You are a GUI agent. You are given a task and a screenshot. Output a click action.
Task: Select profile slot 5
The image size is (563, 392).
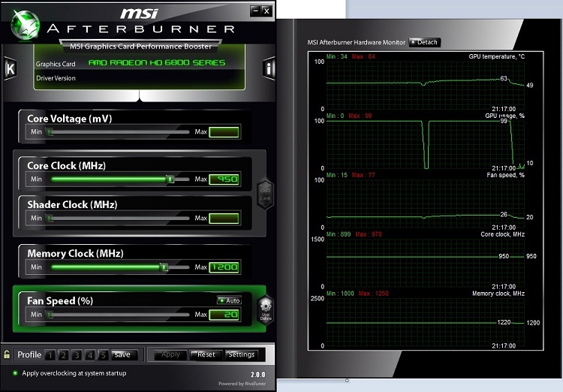[103, 355]
